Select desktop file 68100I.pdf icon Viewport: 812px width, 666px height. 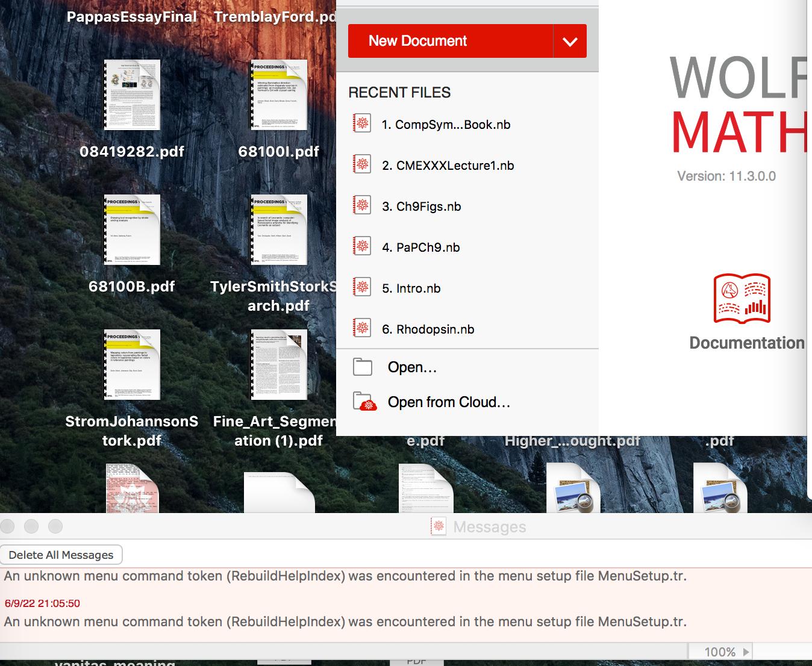pyautogui.click(x=279, y=95)
